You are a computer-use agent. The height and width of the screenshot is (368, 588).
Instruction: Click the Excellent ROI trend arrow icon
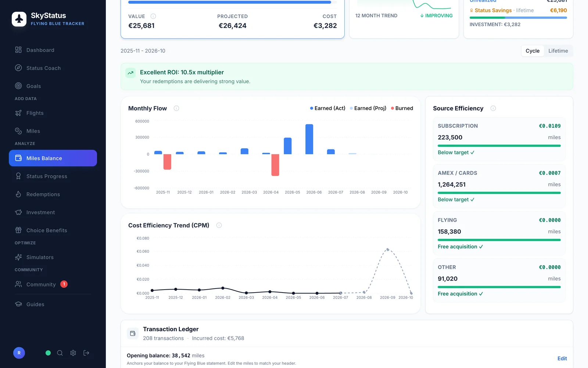click(x=130, y=73)
